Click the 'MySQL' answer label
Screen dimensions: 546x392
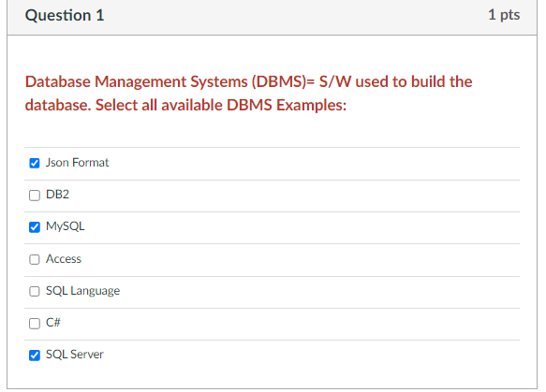point(66,226)
